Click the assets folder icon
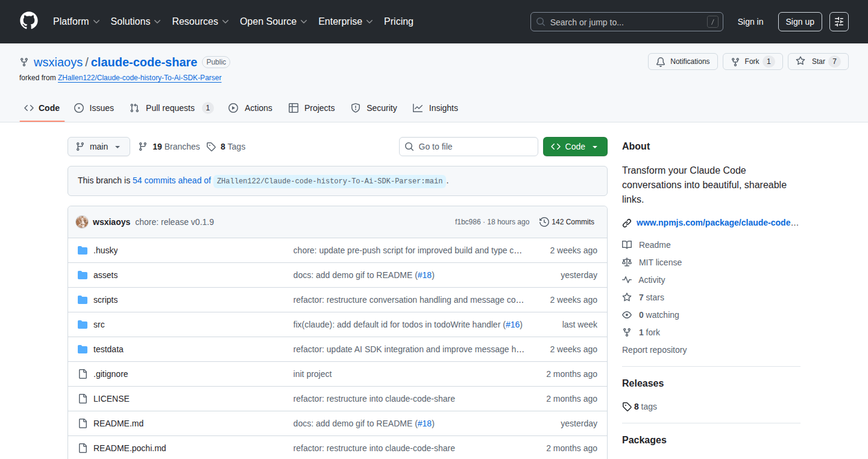 (83, 275)
